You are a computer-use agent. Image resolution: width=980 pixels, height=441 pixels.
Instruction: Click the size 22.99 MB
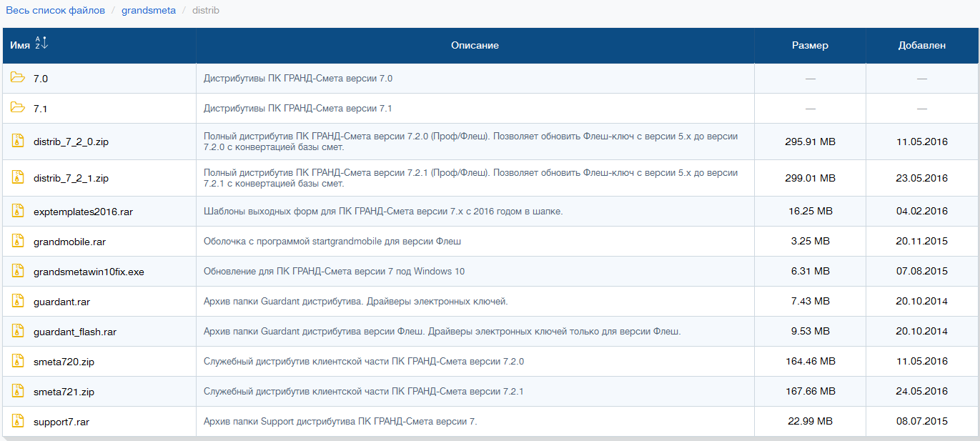tap(810, 422)
